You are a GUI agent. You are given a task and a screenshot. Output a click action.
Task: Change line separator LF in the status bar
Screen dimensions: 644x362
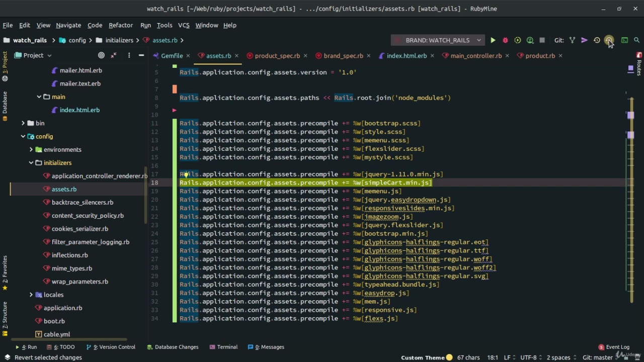coord(510,357)
